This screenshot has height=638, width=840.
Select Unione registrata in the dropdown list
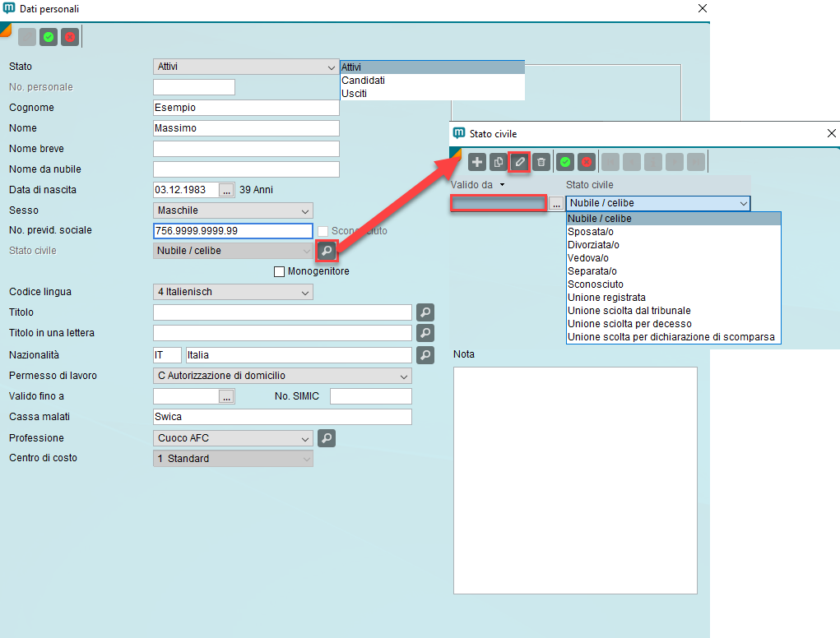point(606,298)
